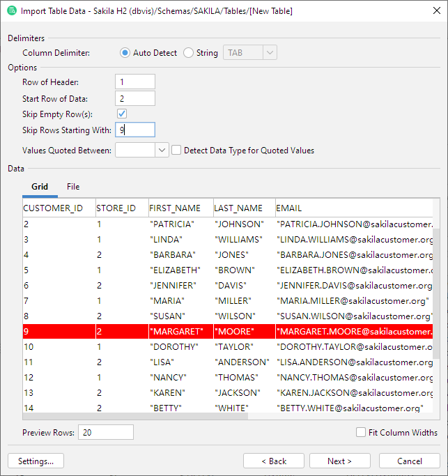Switch to the File tab
448x476 pixels.
tap(73, 187)
